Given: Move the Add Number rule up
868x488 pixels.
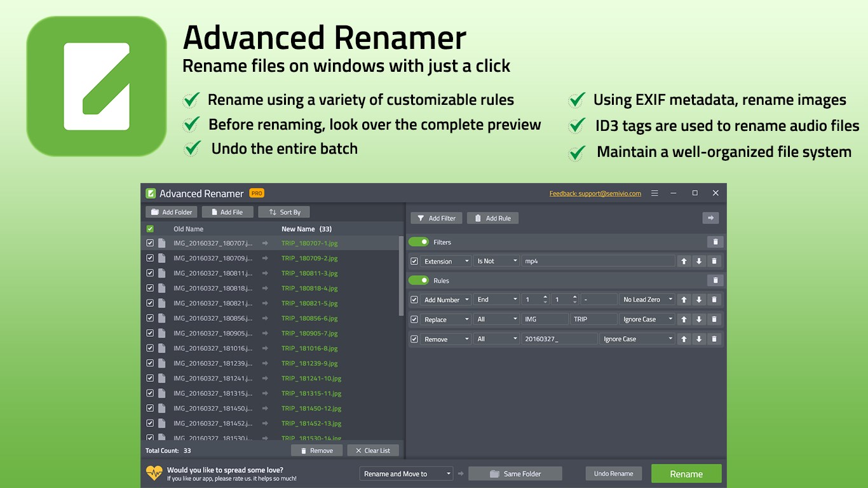Looking at the screenshot, I should coord(684,299).
